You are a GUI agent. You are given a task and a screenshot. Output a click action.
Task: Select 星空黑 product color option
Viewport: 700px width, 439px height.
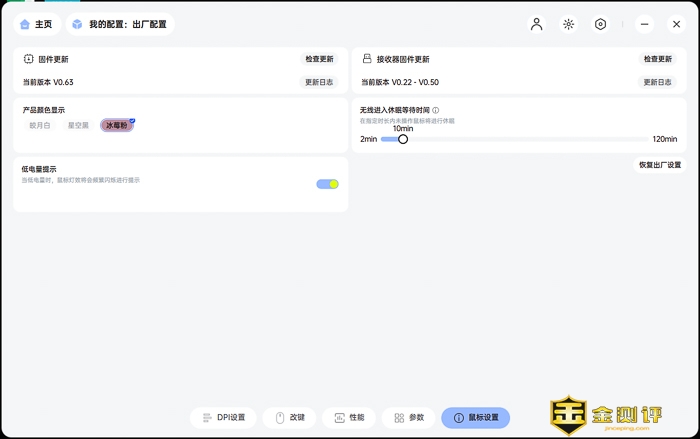(x=78, y=126)
